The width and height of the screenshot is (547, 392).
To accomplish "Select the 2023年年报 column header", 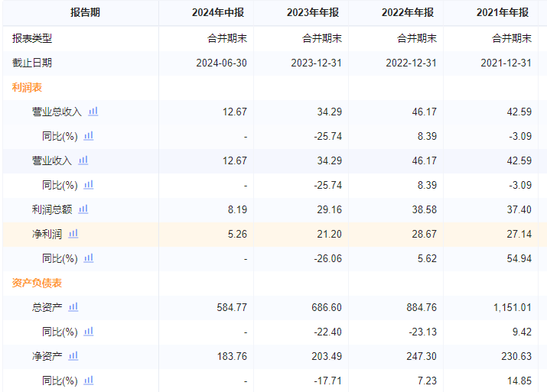I will click(314, 13).
